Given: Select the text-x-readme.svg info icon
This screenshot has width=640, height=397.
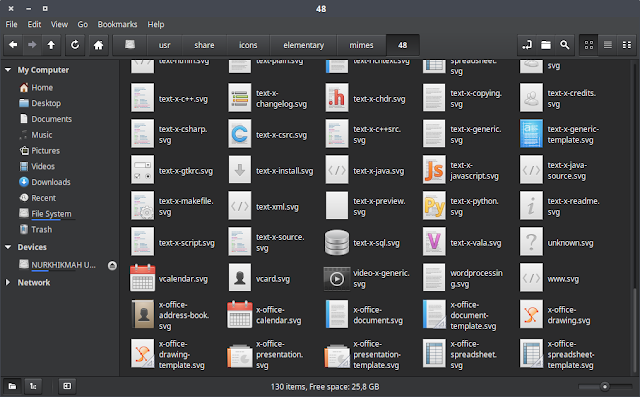Looking at the screenshot, I should tap(531, 206).
